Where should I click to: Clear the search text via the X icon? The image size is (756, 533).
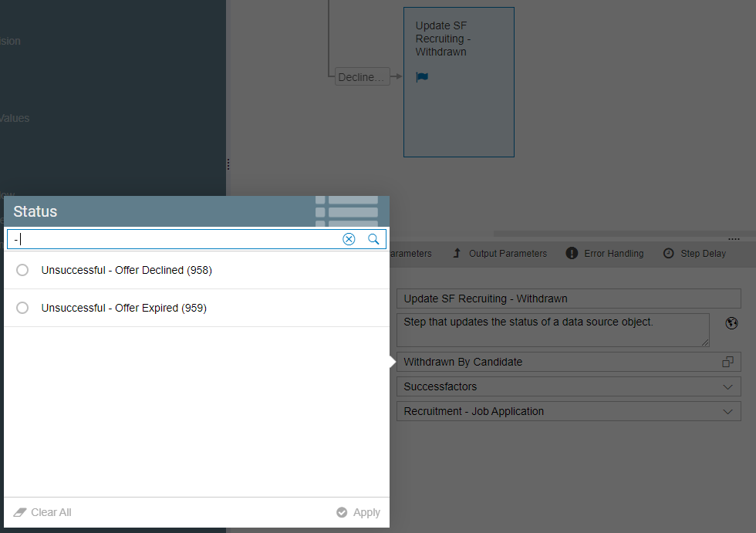349,239
